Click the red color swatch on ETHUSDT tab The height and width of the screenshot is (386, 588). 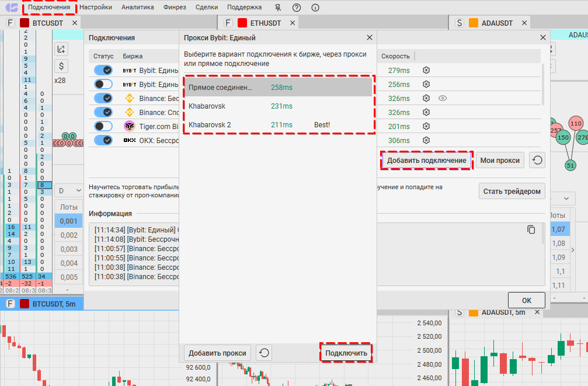click(x=242, y=23)
